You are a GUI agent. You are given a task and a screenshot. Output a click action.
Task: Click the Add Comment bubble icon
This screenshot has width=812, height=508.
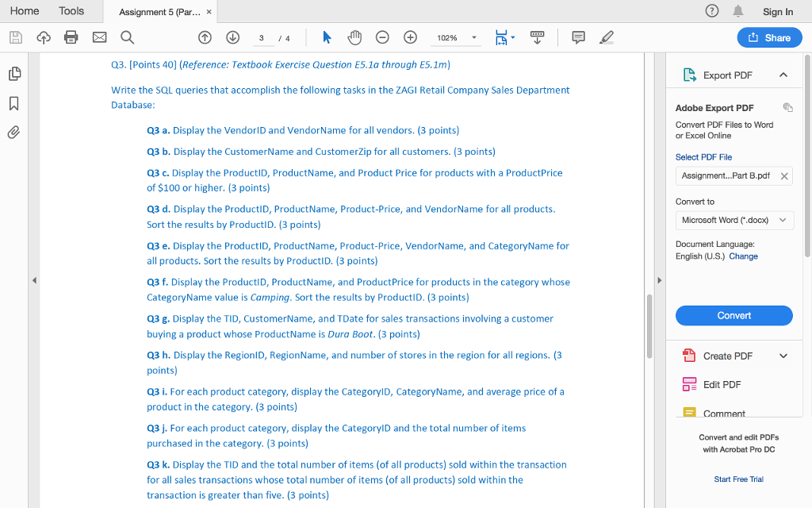[578, 37]
